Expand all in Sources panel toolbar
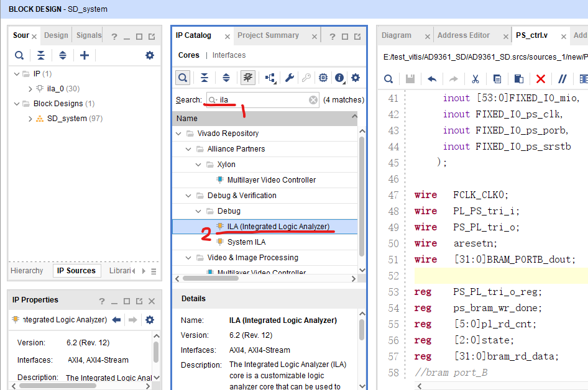The height and width of the screenshot is (390, 588). [63, 55]
